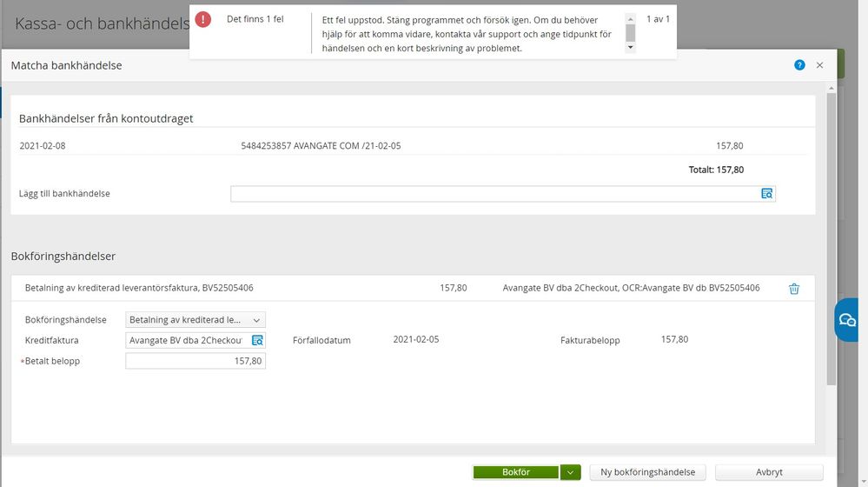Click the Bankhändelser från kontoutdraget heading
The width and height of the screenshot is (868, 487).
point(106,118)
